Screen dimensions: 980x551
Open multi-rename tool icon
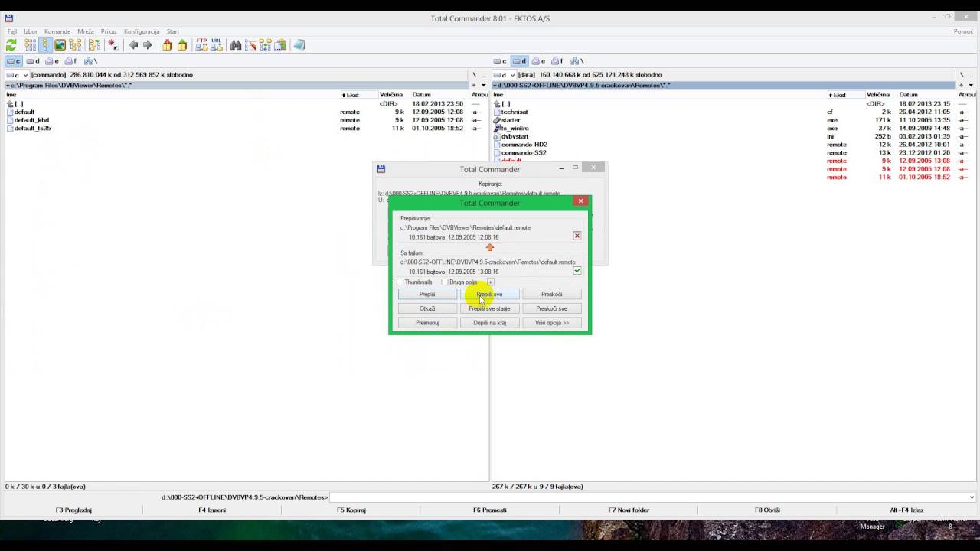click(x=251, y=45)
